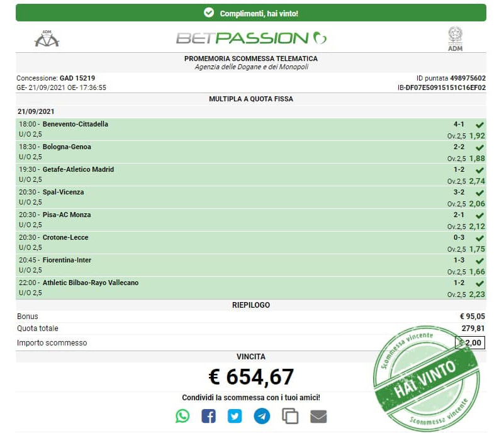Image resolution: width=504 pixels, height=438 pixels.
Task: Click the Importo scommesso label
Action: coord(52,343)
